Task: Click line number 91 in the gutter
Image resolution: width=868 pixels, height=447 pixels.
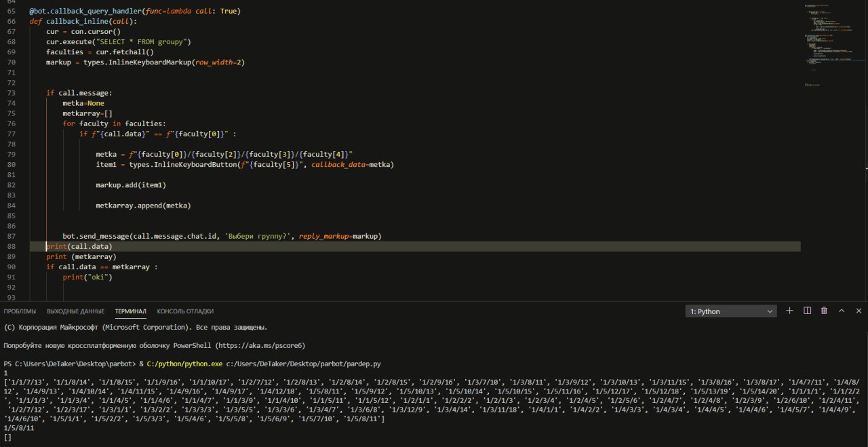Action: (11, 277)
